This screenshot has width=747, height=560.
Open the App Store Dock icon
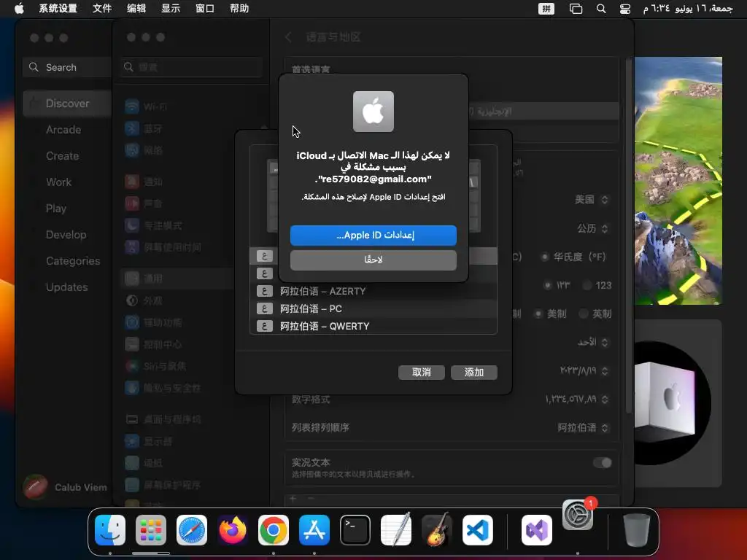[x=314, y=530]
